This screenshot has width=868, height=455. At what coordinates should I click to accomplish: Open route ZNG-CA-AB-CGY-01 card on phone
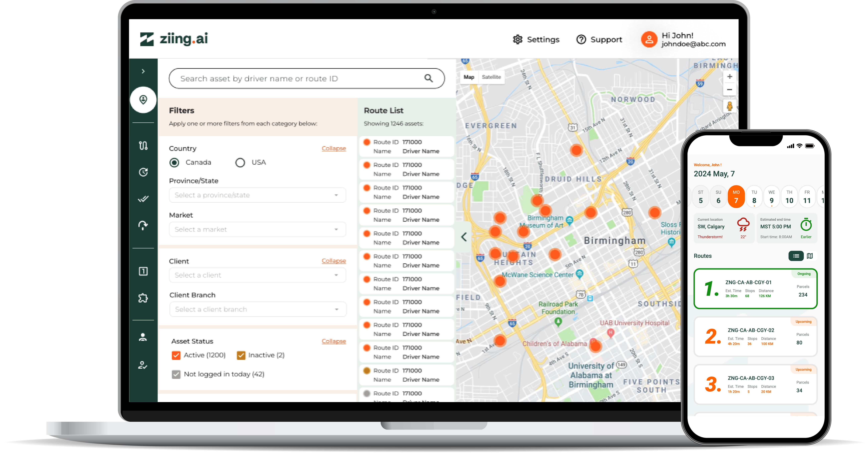(x=755, y=289)
